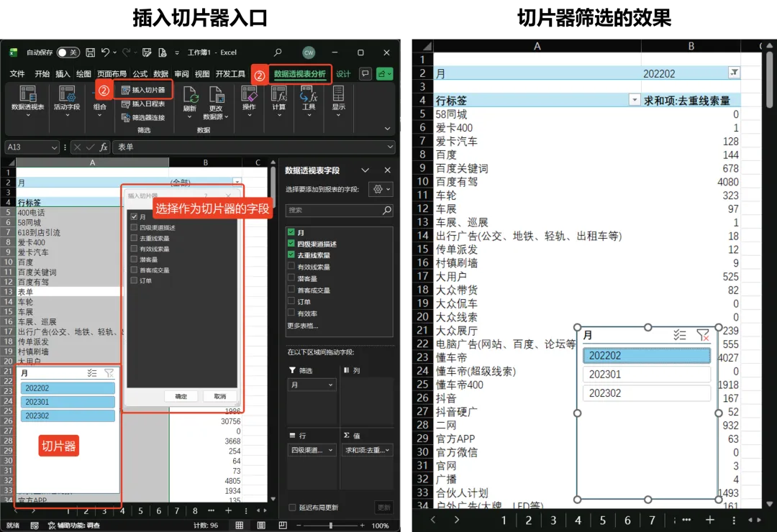The height and width of the screenshot is (532, 777).
Task: Click multi-select icon on right window slicer
Action: pyautogui.click(x=680, y=335)
